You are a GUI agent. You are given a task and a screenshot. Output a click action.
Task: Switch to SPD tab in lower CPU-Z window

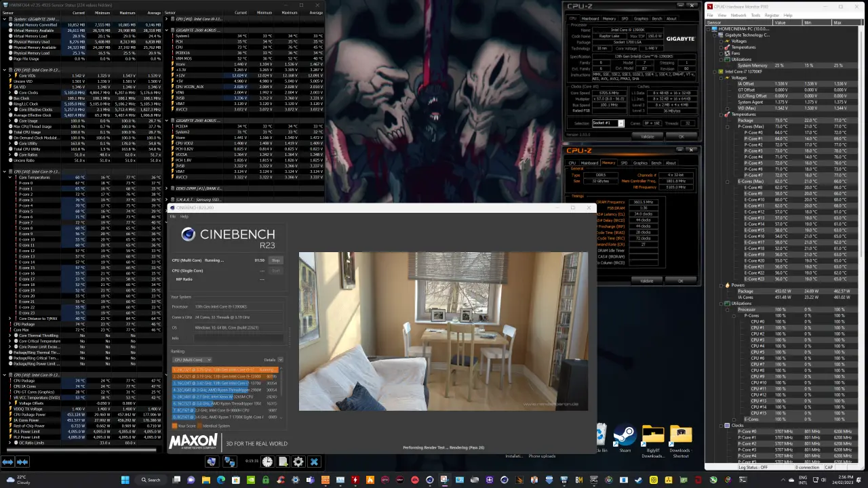625,163
